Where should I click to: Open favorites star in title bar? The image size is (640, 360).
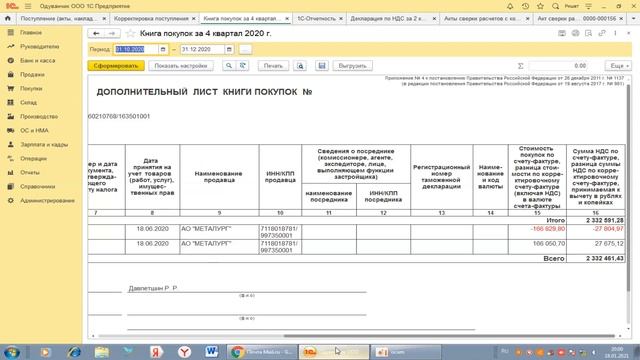pos(540,6)
